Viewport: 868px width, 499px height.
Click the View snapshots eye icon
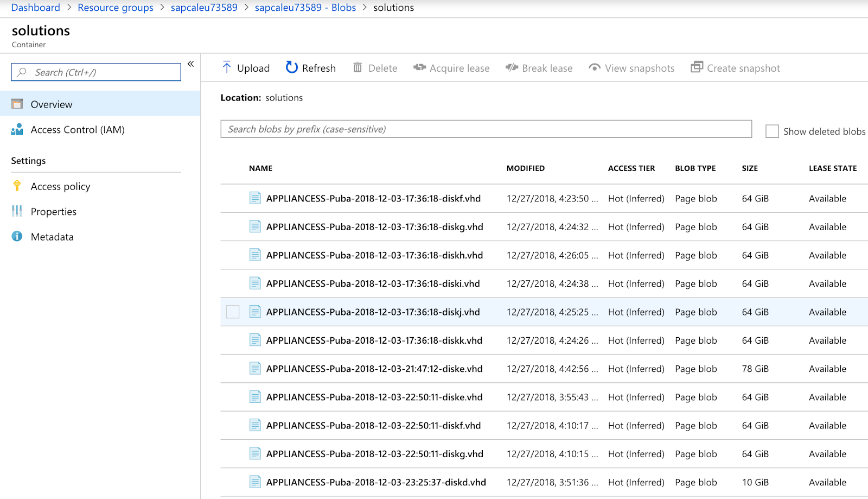point(595,67)
